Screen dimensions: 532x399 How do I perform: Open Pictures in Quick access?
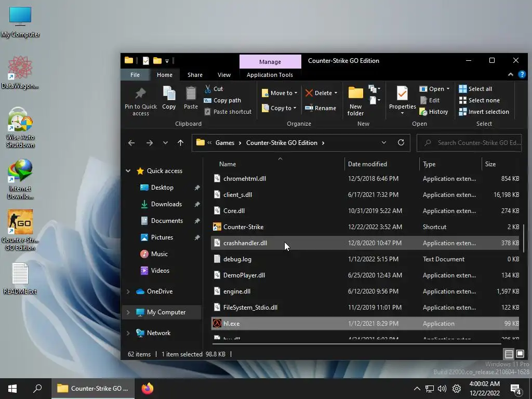[x=162, y=237]
